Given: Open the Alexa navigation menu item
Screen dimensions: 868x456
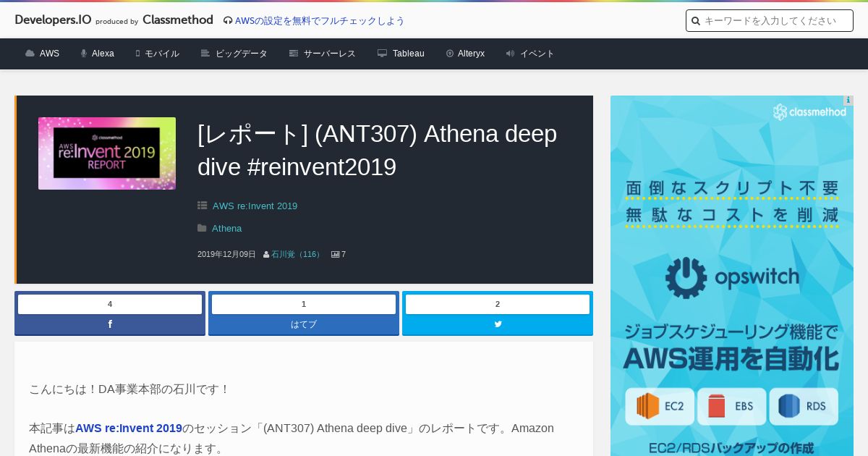Looking at the screenshot, I should click(x=103, y=54).
